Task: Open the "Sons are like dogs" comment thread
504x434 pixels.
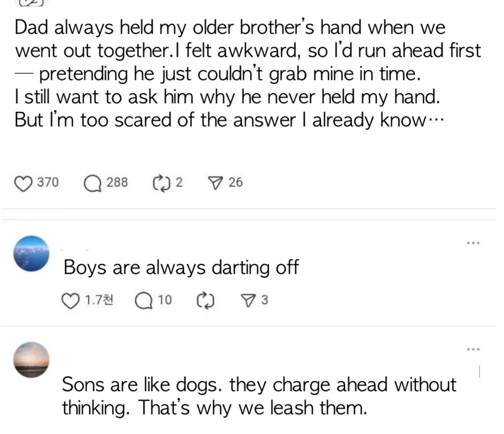Action: point(259,396)
